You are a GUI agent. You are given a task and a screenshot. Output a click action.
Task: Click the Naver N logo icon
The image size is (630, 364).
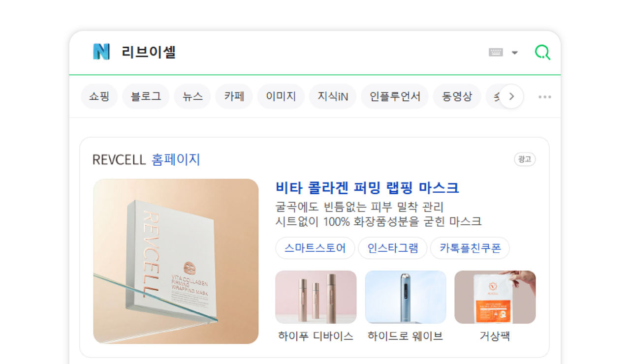pos(101,52)
